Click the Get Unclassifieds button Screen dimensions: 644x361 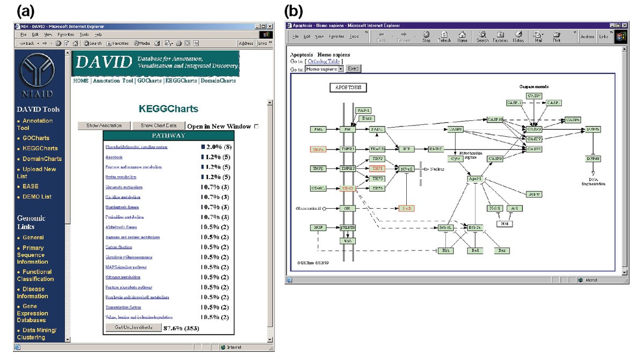pos(133,327)
